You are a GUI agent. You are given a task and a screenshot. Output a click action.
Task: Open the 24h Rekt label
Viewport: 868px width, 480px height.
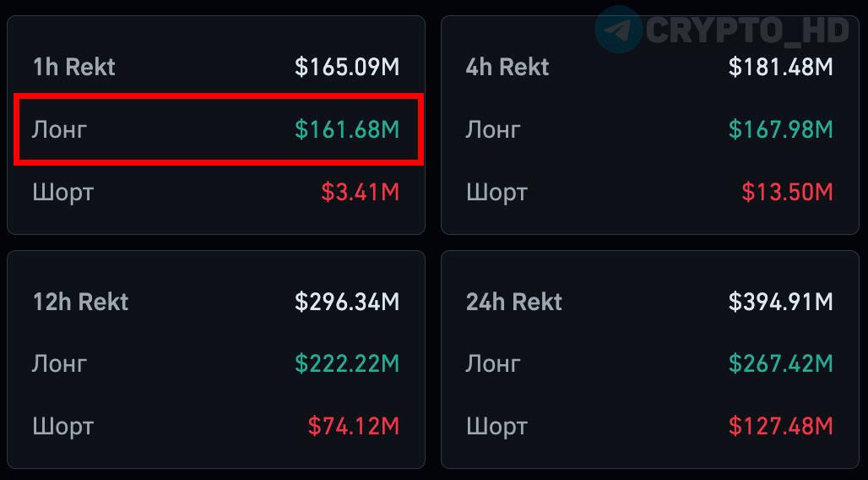click(x=513, y=302)
